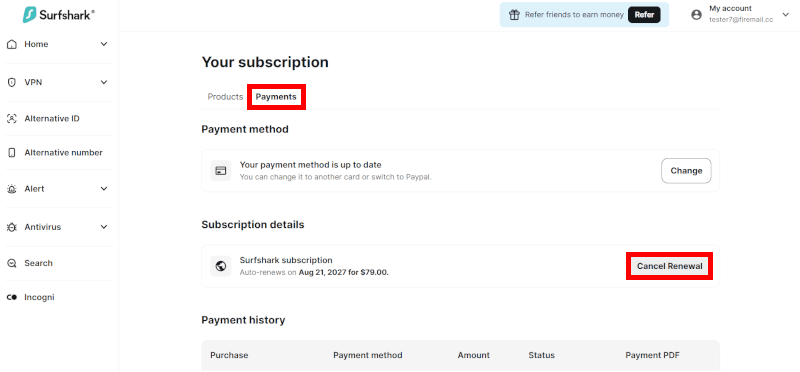Click the Incogni toggle-shaped icon
This screenshot has height=372, width=800.
12,297
